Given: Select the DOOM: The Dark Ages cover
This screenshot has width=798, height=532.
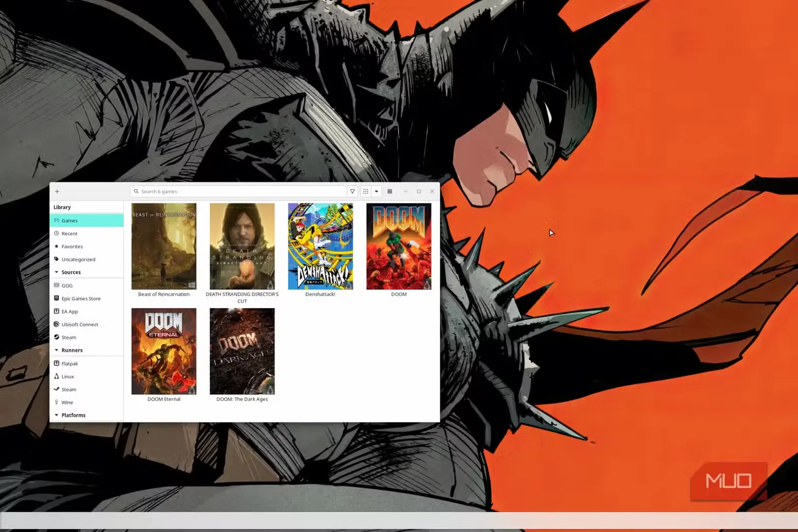Looking at the screenshot, I should click(x=242, y=351).
